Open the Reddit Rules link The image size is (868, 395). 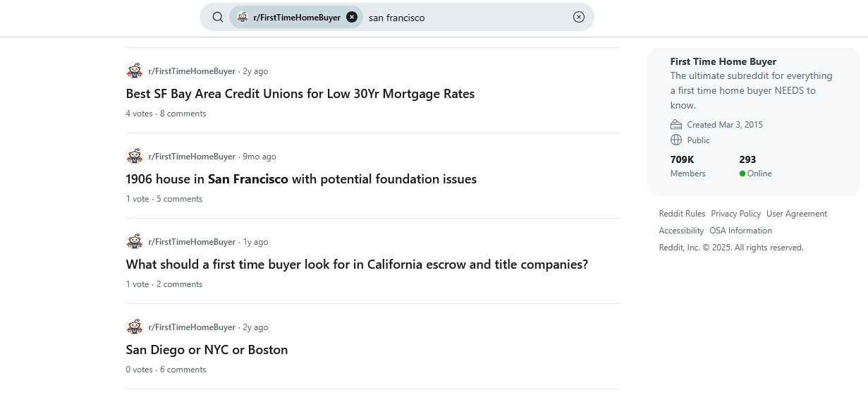click(x=682, y=214)
